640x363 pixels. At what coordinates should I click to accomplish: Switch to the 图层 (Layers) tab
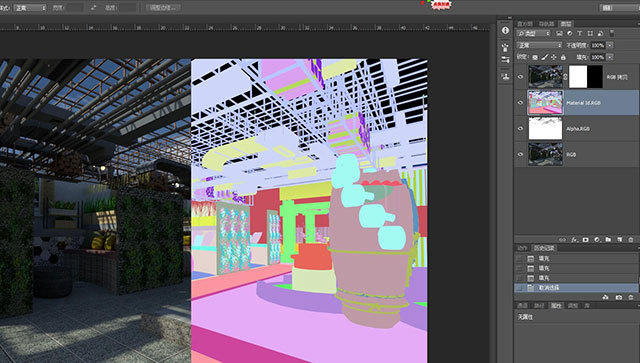(x=566, y=24)
